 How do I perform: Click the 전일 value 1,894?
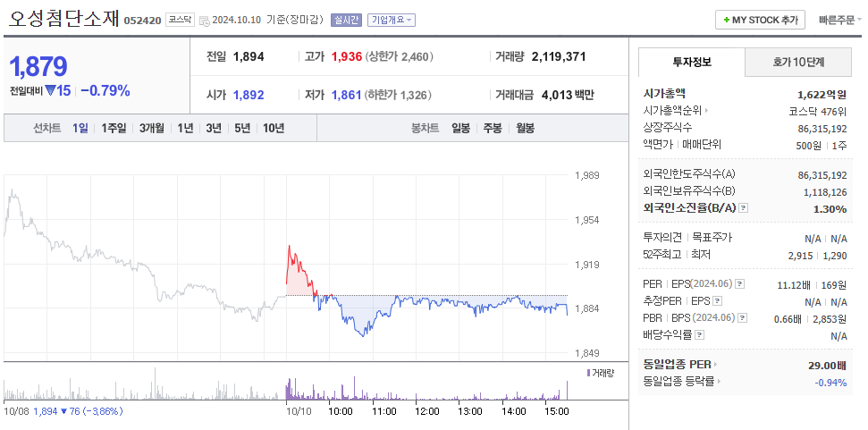click(249, 56)
